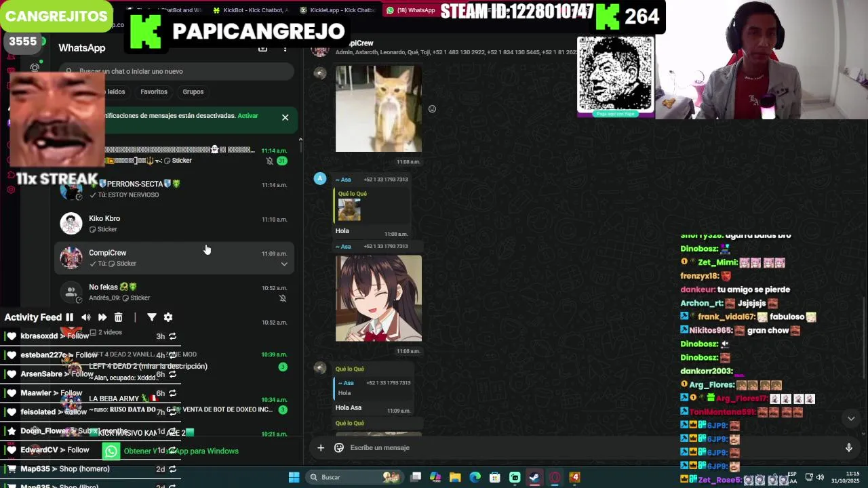The height and width of the screenshot is (488, 868).
Task: Open the anime girl sticker message
Action: click(x=378, y=298)
